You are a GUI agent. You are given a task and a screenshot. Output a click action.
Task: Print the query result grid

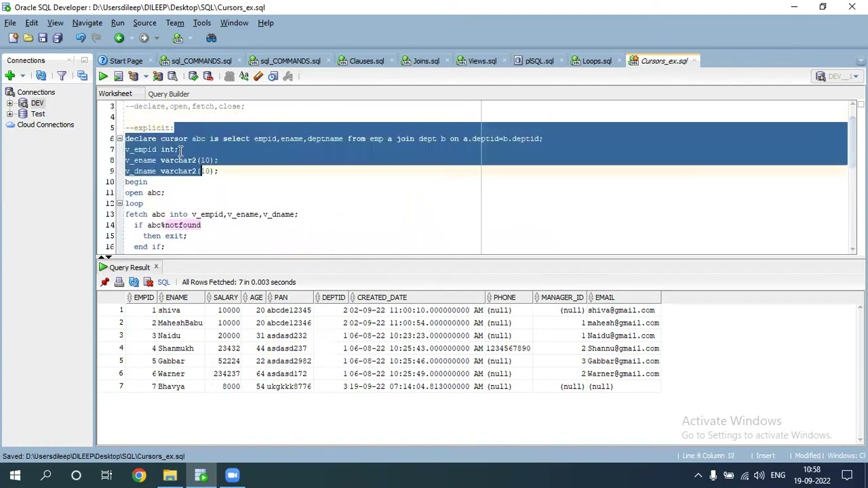pyautogui.click(x=119, y=282)
